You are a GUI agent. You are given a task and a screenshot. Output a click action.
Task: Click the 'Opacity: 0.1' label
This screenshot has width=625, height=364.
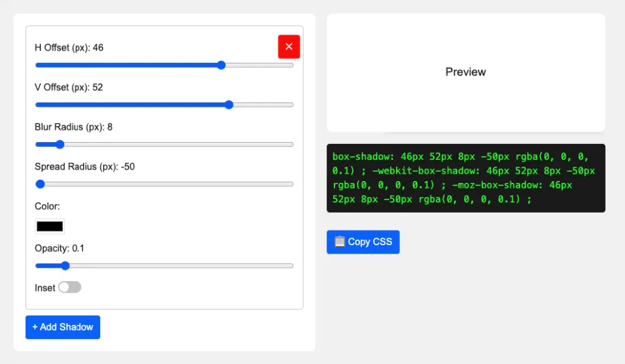click(x=60, y=248)
